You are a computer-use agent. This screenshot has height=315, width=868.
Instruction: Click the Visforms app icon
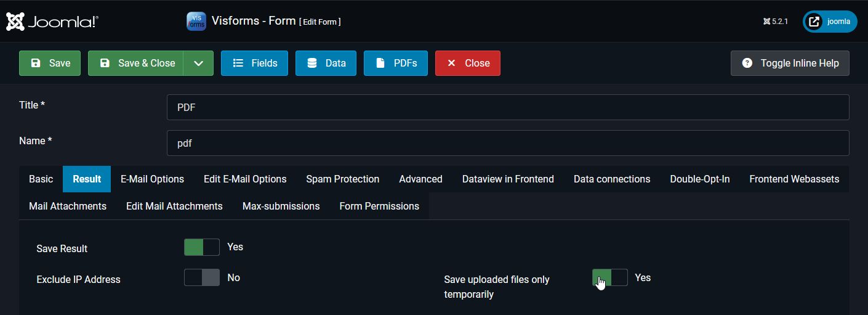196,21
